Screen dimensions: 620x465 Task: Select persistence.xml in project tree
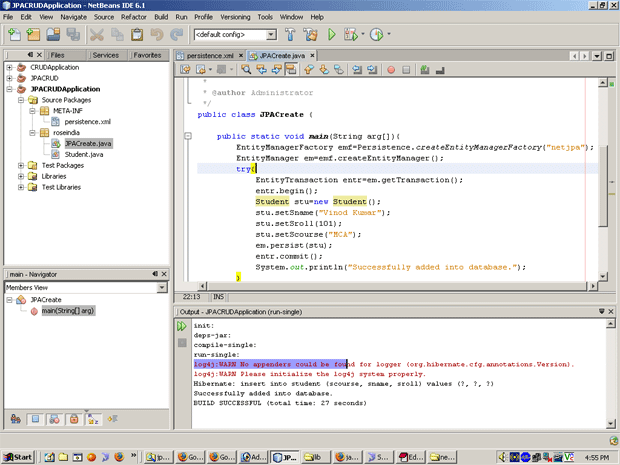click(x=87, y=122)
